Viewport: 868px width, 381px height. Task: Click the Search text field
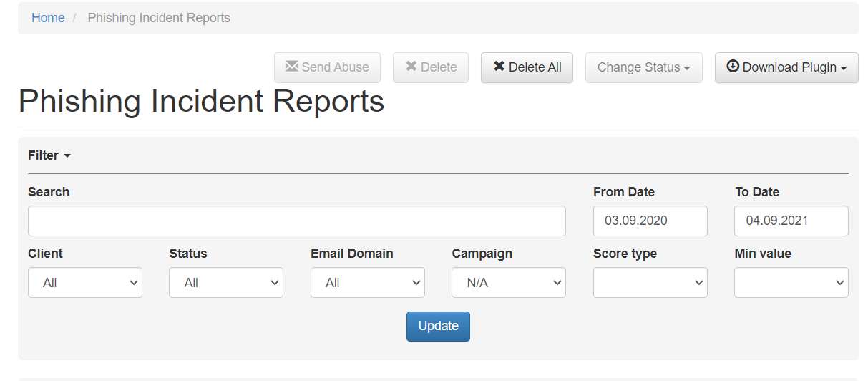point(297,221)
